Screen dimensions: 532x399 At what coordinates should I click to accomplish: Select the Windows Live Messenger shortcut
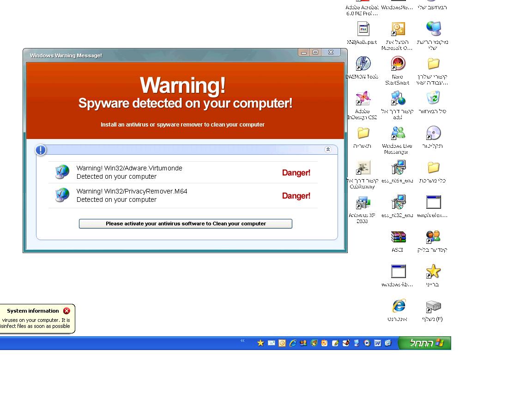[x=398, y=133]
